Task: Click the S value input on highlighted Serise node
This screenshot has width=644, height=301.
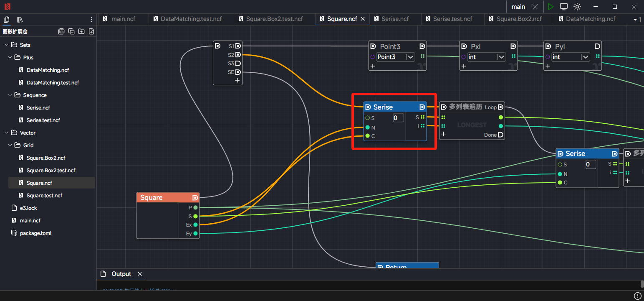Action: click(398, 118)
